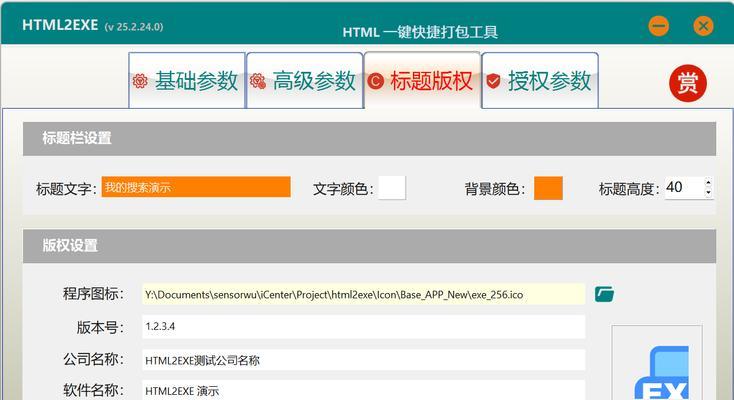This screenshot has height=400, width=734.
Task: Close the HTML2EXE window
Action: pyautogui.click(x=703, y=25)
